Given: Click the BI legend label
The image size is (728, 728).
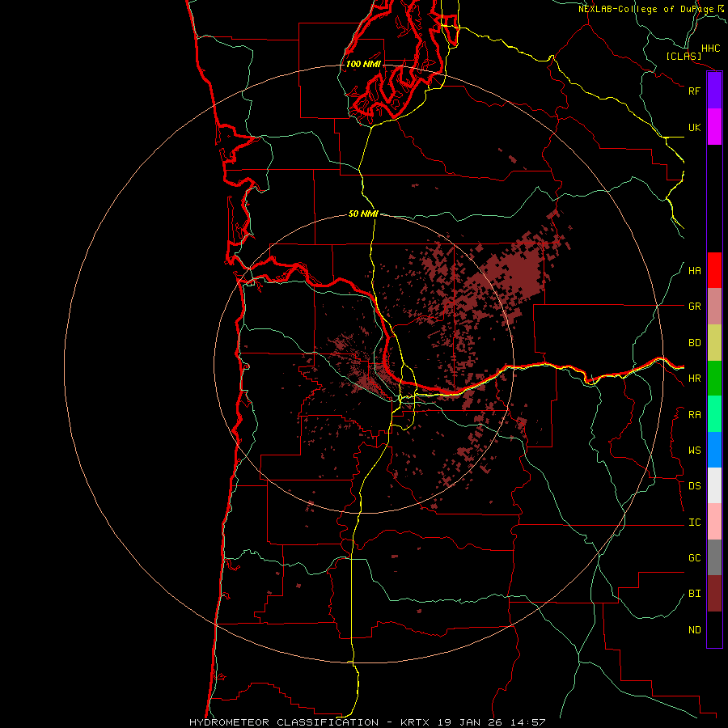Looking at the screenshot, I should tap(695, 594).
